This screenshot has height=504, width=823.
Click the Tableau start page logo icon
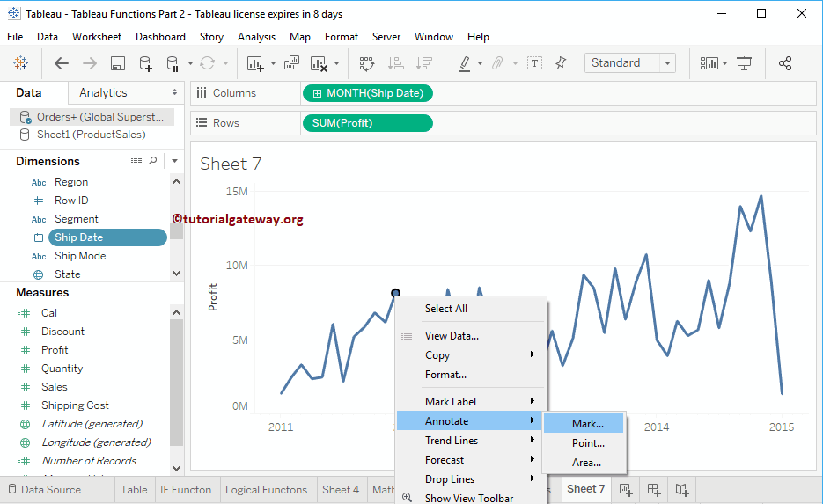(x=21, y=63)
